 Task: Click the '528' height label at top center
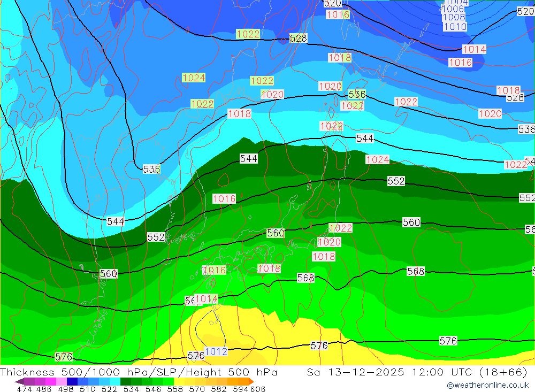(298, 38)
